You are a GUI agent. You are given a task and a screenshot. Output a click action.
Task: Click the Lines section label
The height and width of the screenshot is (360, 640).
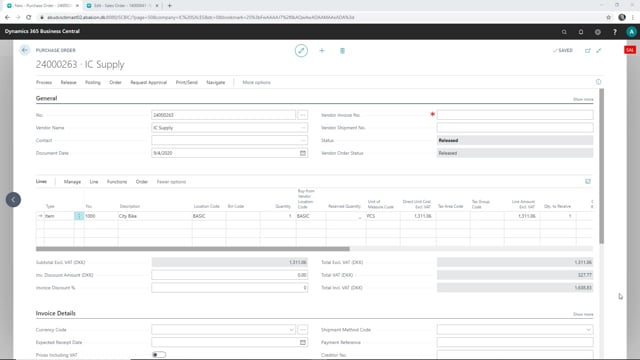coord(41,181)
